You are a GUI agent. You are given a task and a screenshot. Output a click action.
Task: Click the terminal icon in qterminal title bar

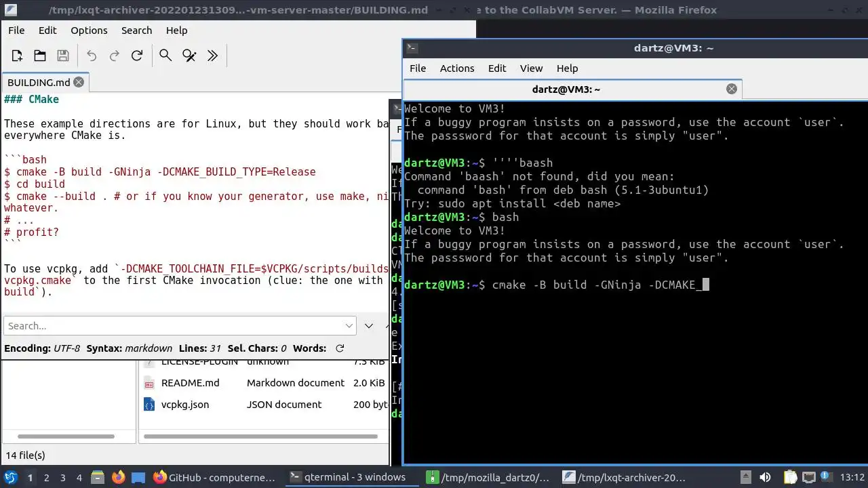pos(412,48)
